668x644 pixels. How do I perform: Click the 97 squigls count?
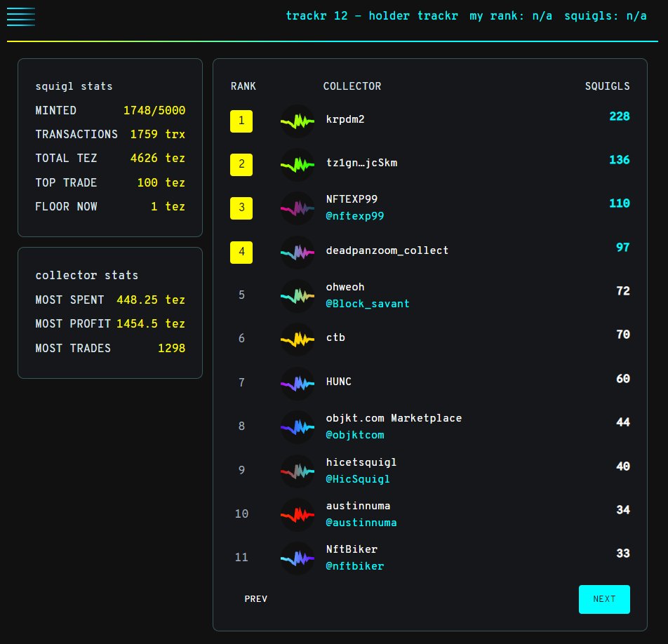623,248
